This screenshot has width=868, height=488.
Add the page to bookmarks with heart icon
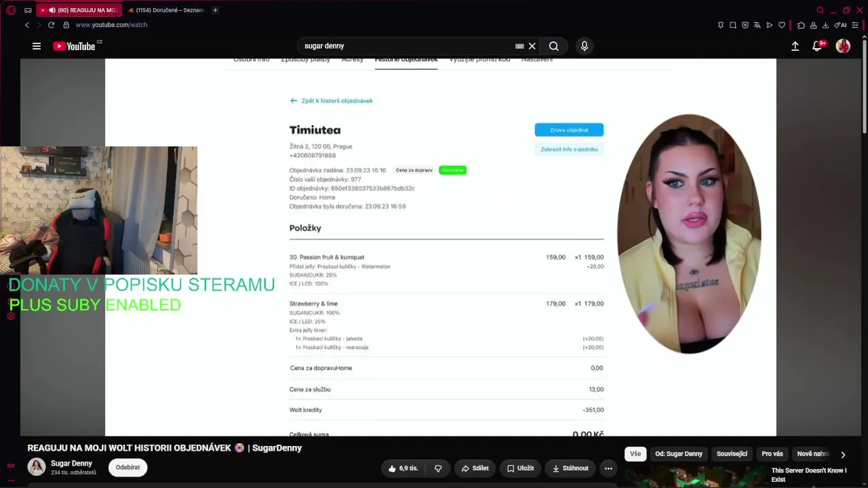(x=782, y=25)
